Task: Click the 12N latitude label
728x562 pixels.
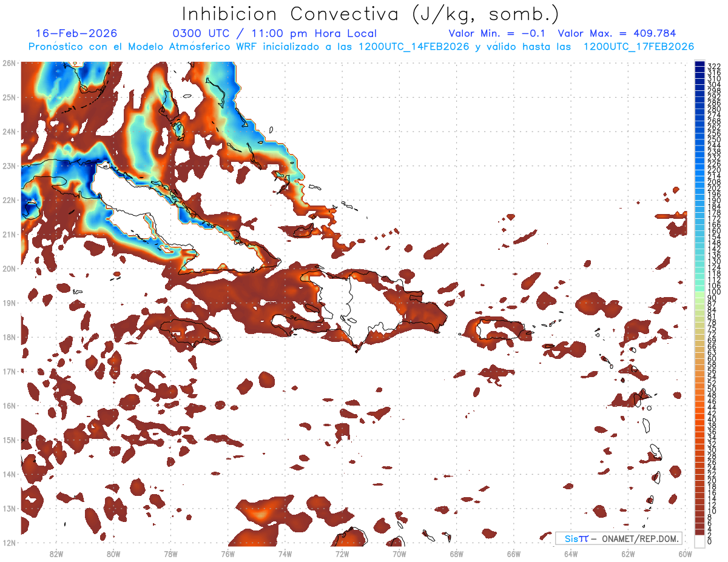Action: coord(8,543)
